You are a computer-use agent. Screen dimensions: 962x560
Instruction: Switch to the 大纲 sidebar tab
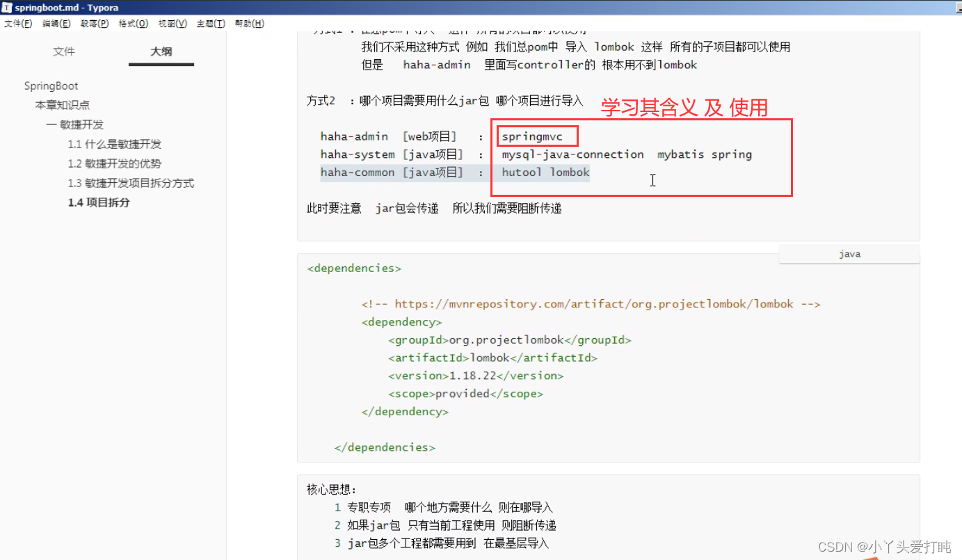pyautogui.click(x=161, y=51)
